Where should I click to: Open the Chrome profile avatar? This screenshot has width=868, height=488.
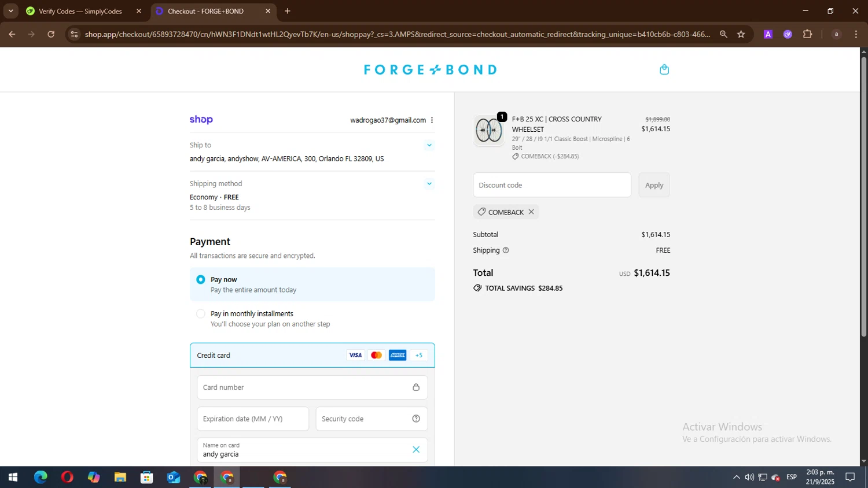[836, 34]
